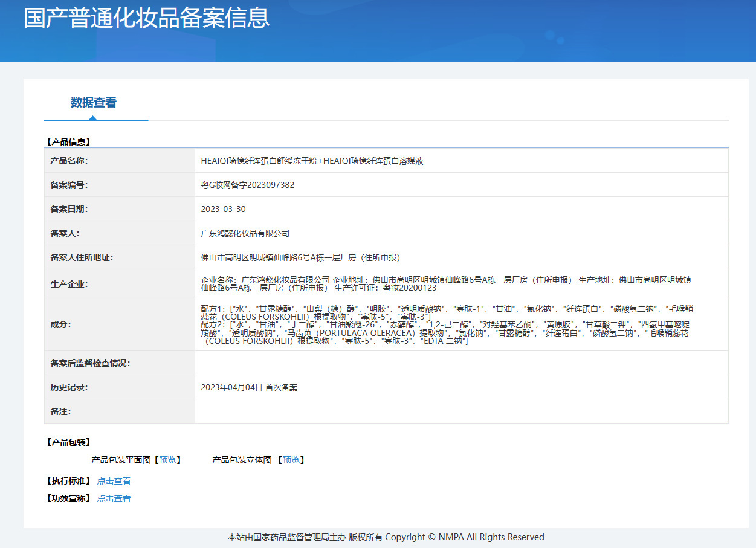This screenshot has height=548, width=756.
Task: Select the 备案后监督检查情况 row label
Action: pos(90,363)
